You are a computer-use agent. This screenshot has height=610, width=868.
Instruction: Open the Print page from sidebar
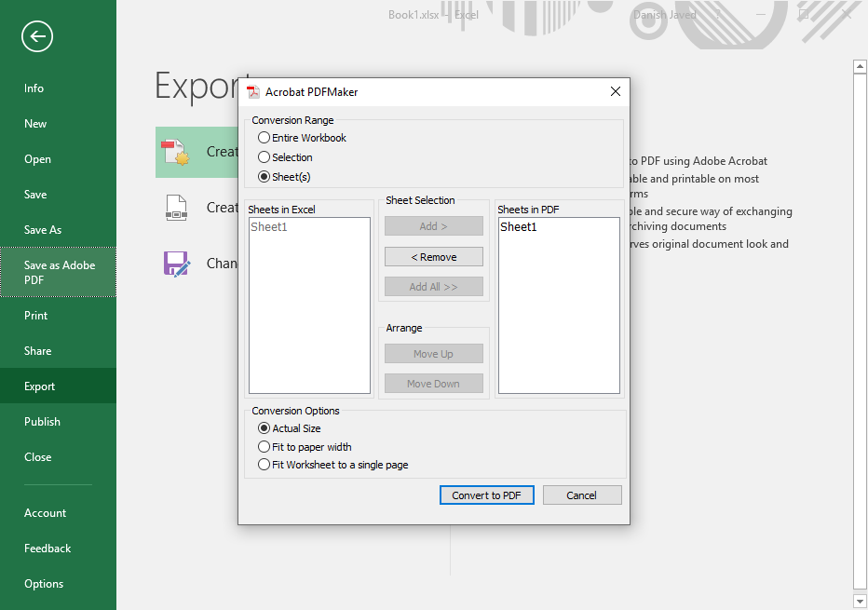pyautogui.click(x=36, y=316)
